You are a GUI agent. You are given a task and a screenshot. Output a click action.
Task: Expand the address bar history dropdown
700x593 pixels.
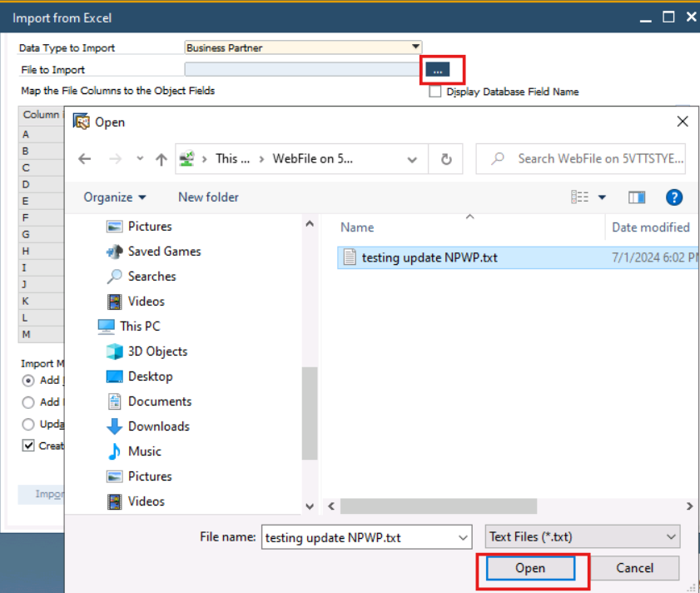tap(412, 159)
